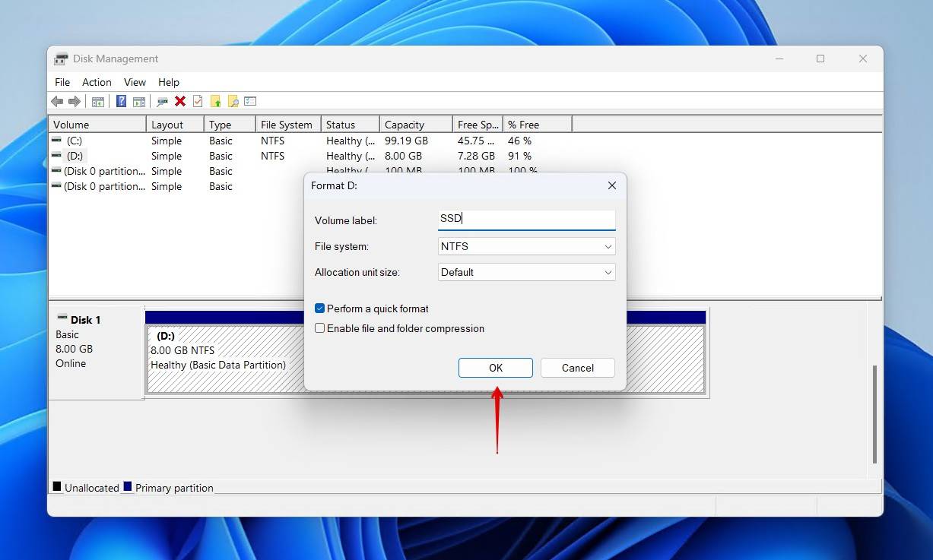Cancel the Format D: dialog
This screenshot has height=560, width=933.
point(577,368)
